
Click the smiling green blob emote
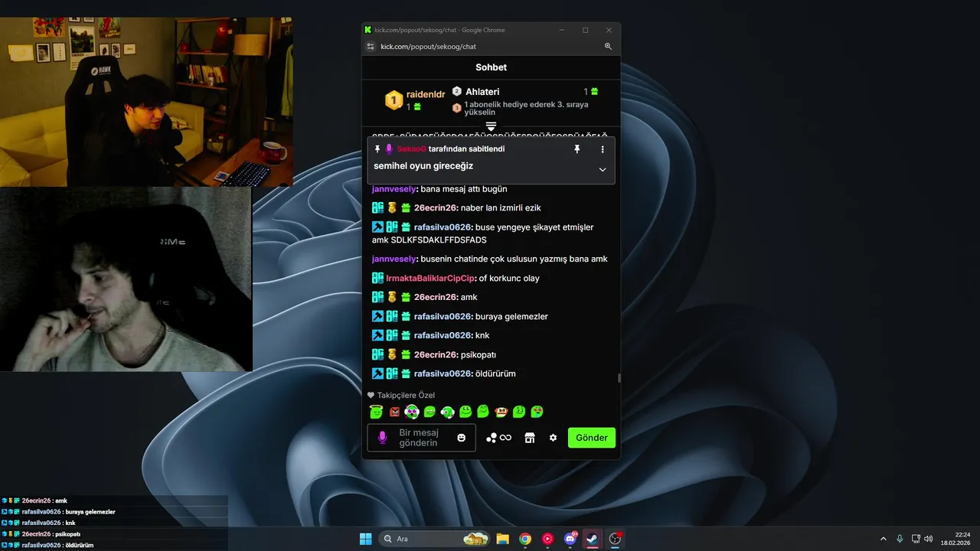(465, 412)
